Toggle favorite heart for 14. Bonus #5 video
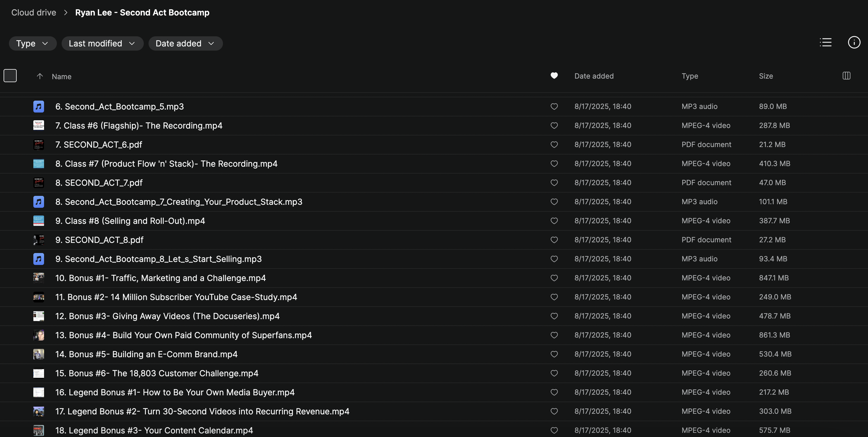The image size is (868, 437). [554, 354]
